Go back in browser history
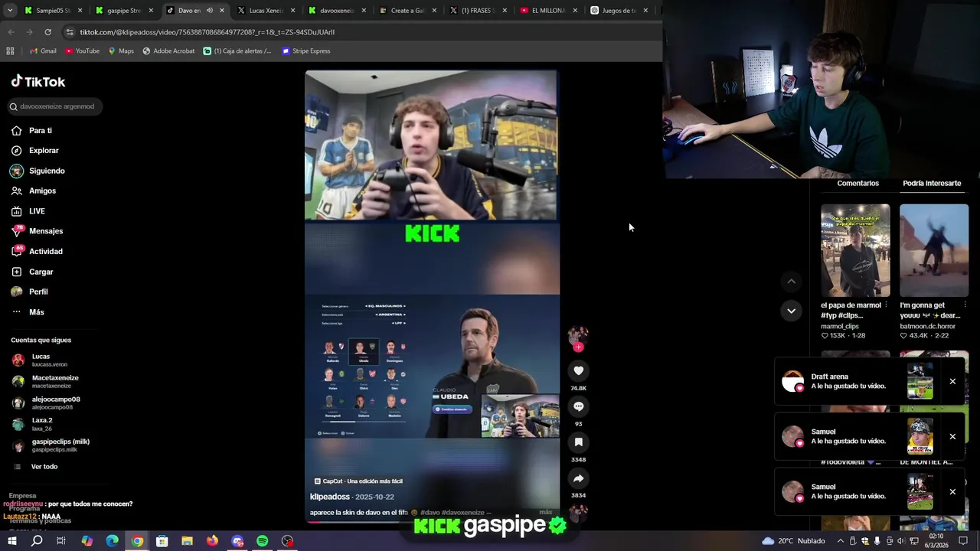 tap(11, 32)
